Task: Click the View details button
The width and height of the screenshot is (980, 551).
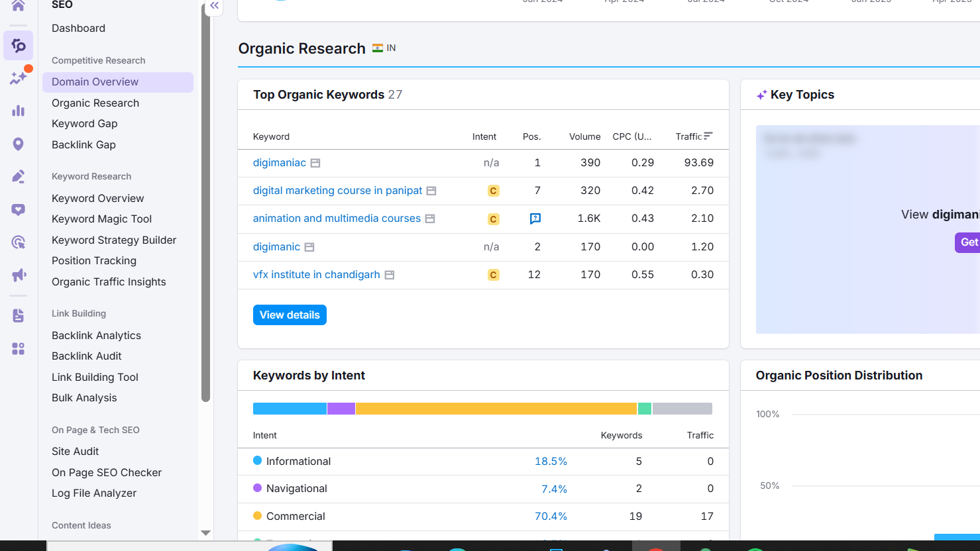Action: point(290,315)
